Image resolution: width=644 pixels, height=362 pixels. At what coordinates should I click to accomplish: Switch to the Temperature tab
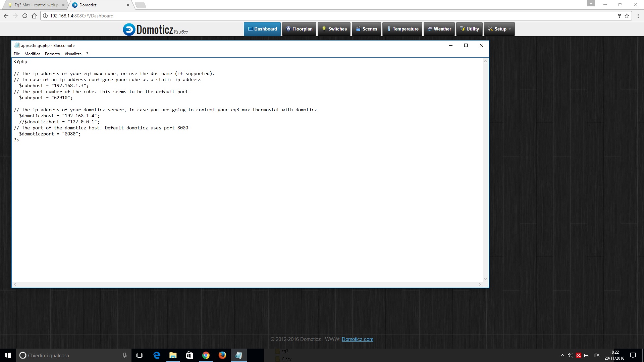click(x=402, y=29)
